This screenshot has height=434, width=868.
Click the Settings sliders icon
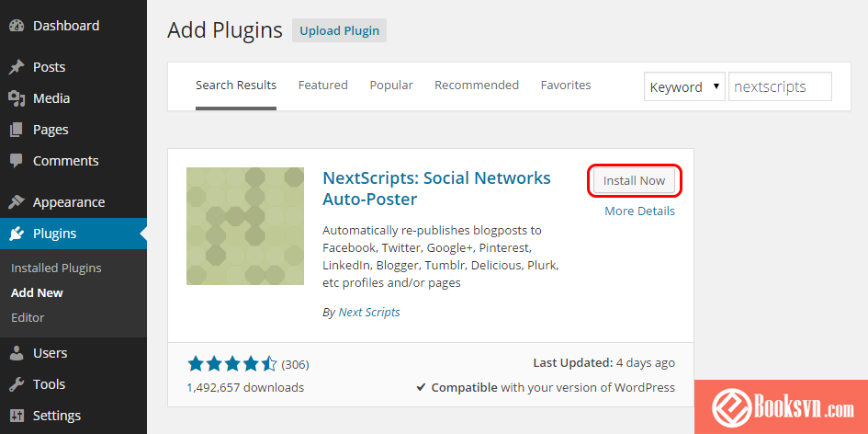click(x=17, y=416)
